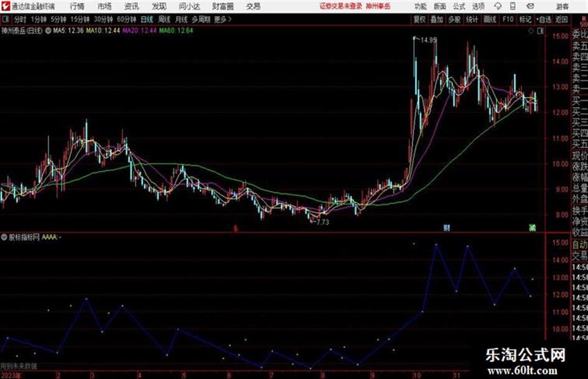The height and width of the screenshot is (379, 588).
Task: Switch to 月线 monthly period
Action: click(182, 19)
